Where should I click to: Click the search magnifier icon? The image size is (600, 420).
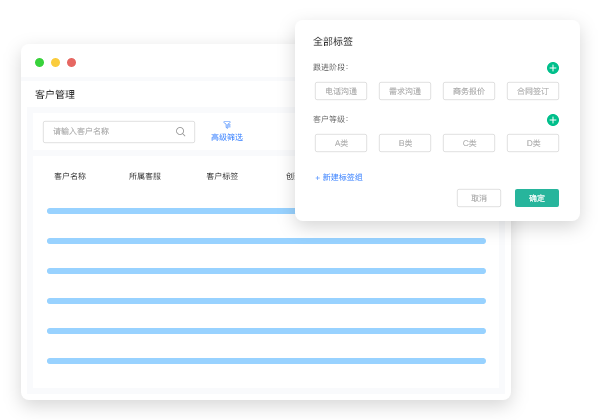[x=181, y=131]
